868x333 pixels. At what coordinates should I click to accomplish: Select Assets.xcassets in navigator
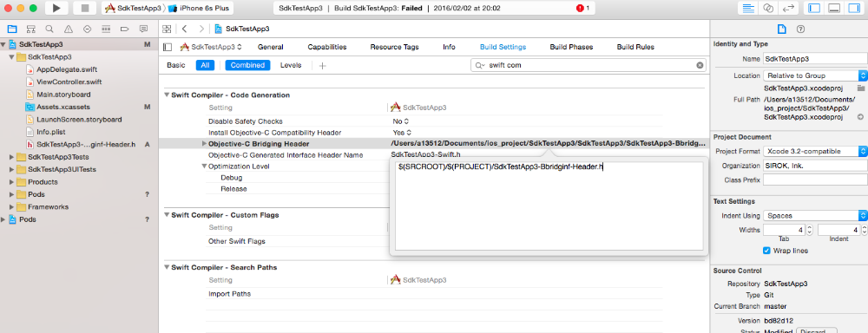pyautogui.click(x=63, y=107)
